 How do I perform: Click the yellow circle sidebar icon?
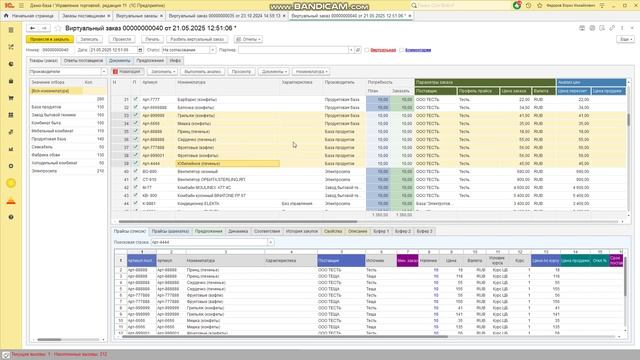point(11,183)
